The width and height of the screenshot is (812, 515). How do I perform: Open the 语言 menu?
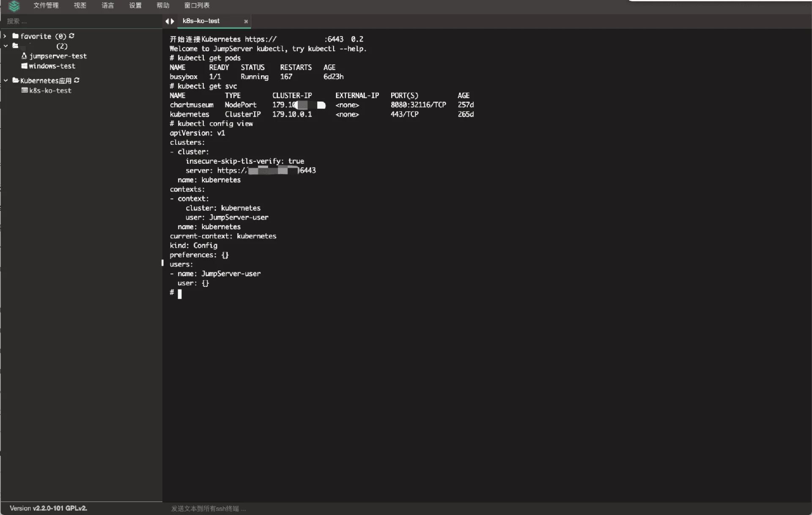tap(107, 6)
